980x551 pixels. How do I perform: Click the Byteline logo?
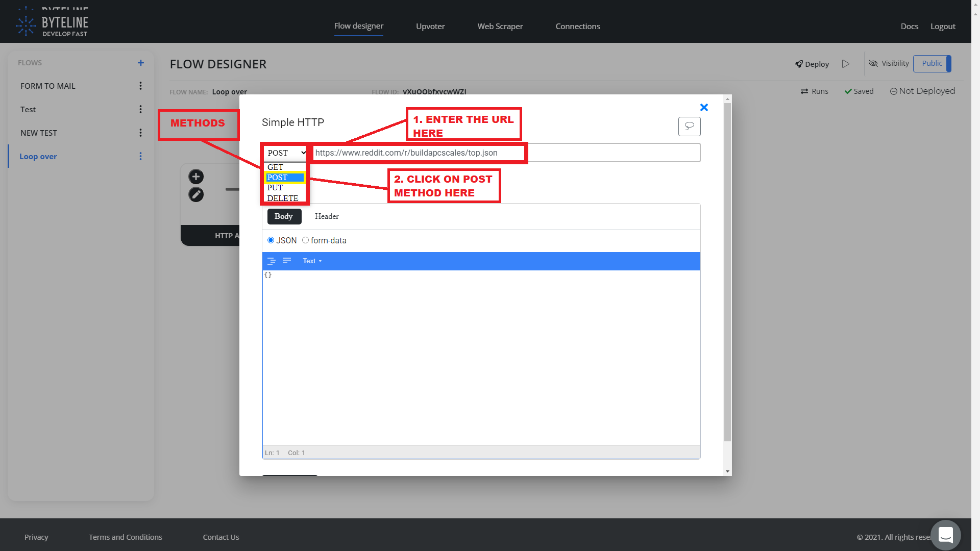coord(52,25)
